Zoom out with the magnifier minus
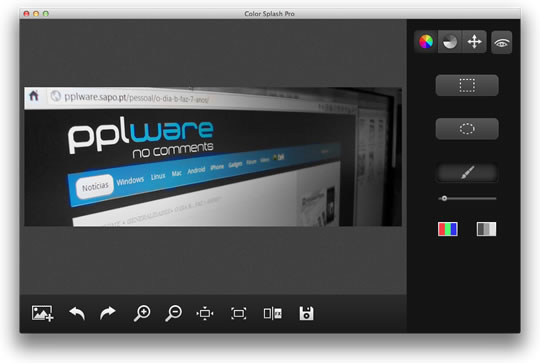 [x=174, y=313]
